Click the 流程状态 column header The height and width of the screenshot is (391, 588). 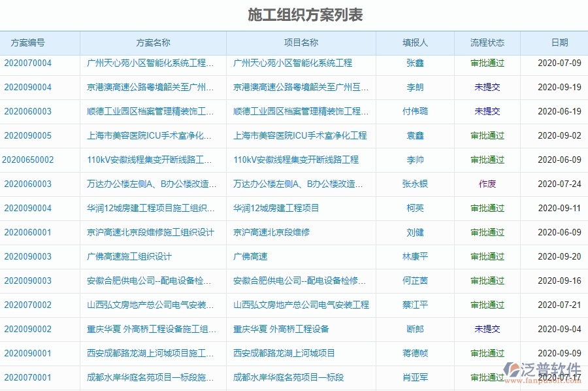(485, 42)
